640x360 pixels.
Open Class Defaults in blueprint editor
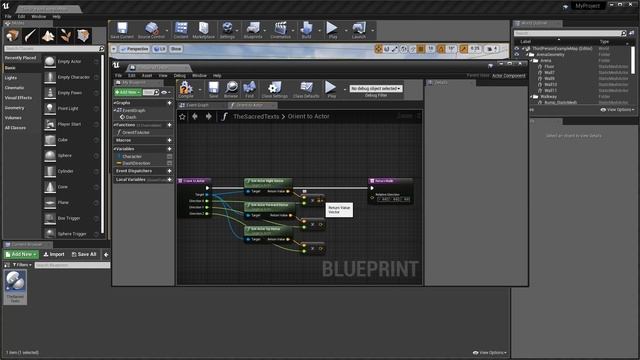[306, 89]
